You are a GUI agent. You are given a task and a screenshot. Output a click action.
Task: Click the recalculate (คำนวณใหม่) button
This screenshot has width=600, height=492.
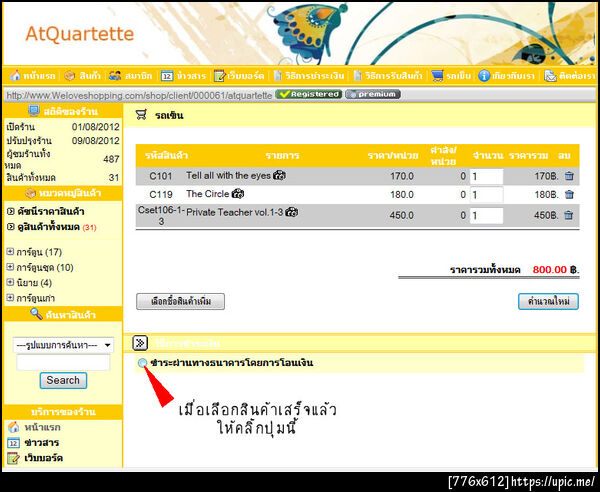548,301
